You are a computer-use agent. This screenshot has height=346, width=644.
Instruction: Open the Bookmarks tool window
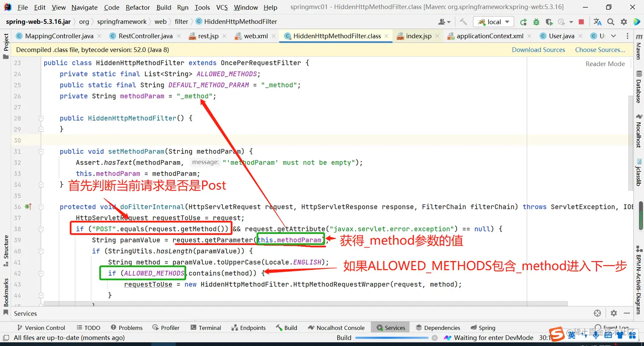click(x=6, y=297)
